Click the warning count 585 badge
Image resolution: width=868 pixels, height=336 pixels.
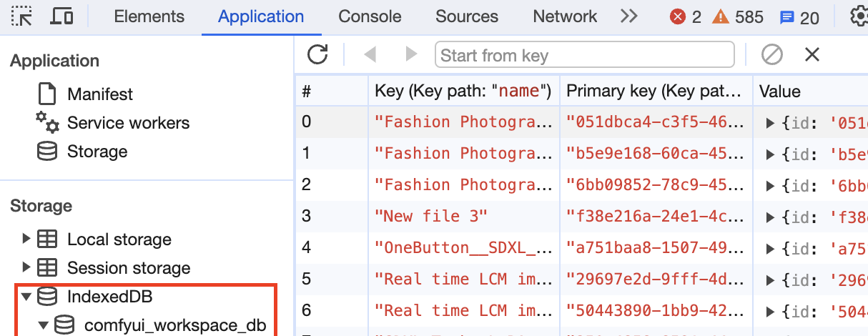(x=738, y=17)
